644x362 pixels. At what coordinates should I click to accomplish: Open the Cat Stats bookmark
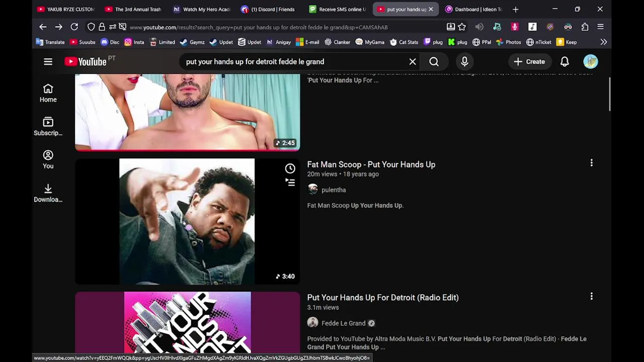click(x=404, y=42)
